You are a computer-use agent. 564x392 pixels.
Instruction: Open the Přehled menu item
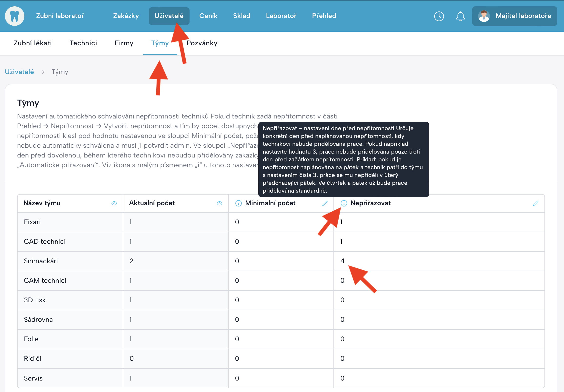click(324, 16)
